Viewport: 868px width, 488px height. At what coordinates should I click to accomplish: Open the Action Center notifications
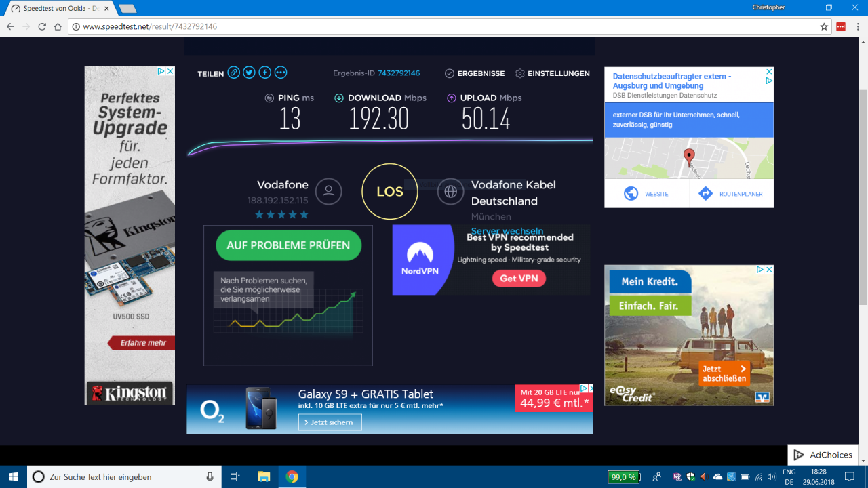850,476
